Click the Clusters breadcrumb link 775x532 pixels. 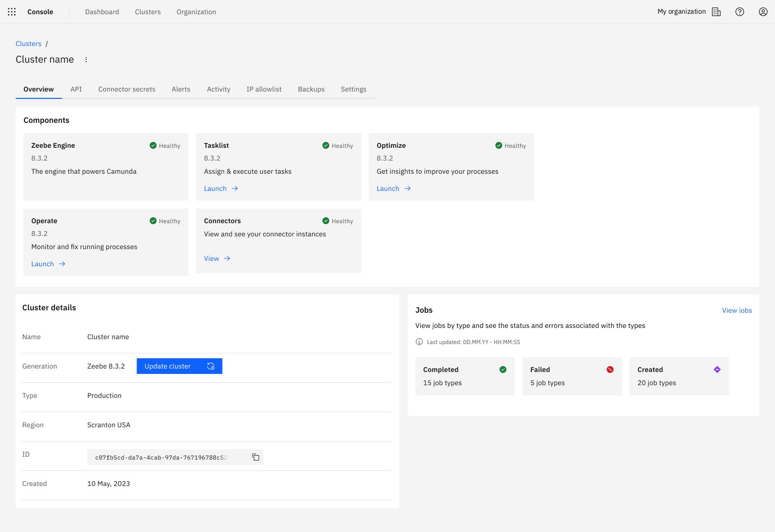point(28,44)
